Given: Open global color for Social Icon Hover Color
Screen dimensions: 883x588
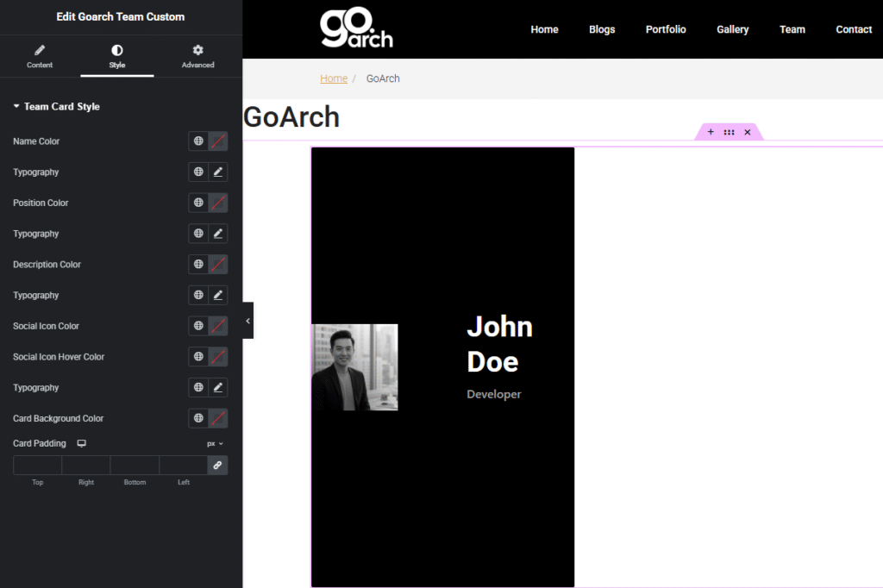Looking at the screenshot, I should click(198, 357).
